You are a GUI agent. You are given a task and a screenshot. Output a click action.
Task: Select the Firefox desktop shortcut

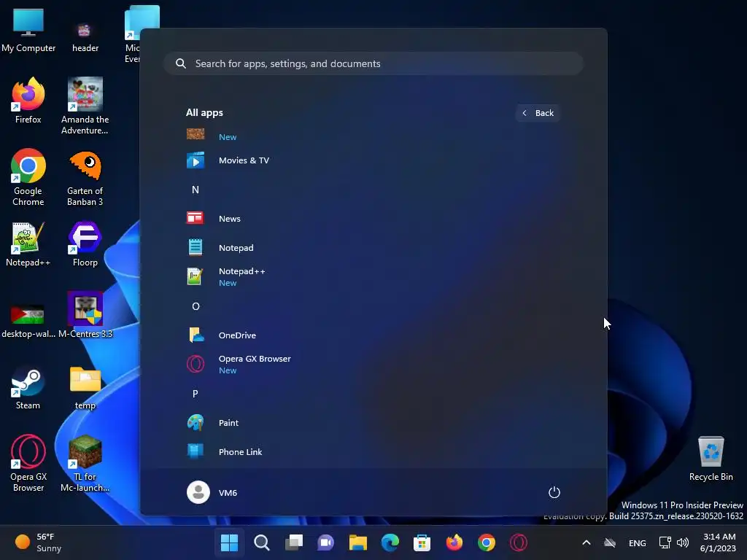(x=28, y=101)
